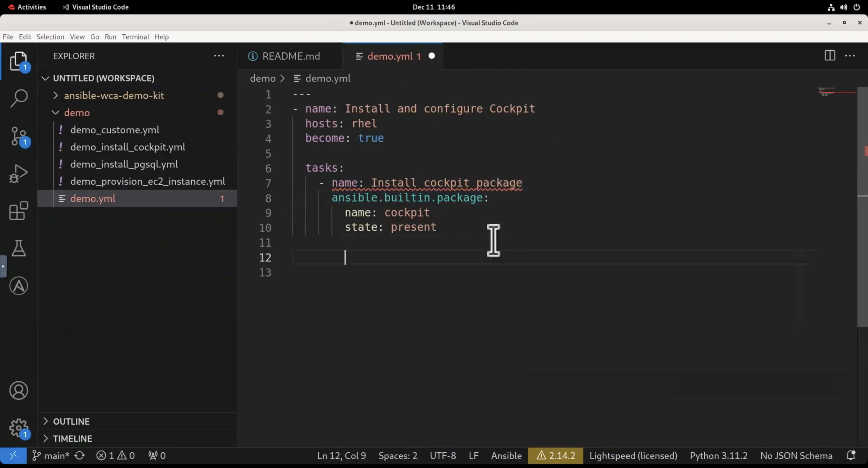
Task: Select Python 3.11.2 interpreter status
Action: click(x=719, y=456)
